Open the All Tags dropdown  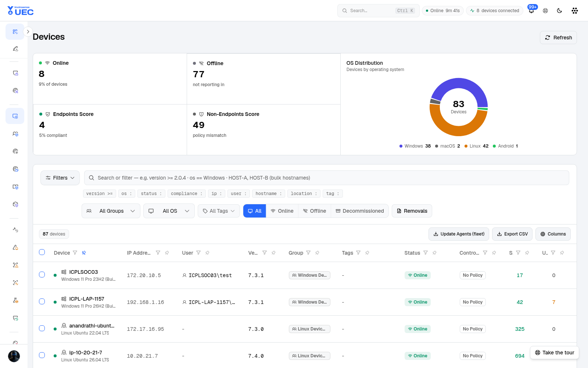coord(219,211)
